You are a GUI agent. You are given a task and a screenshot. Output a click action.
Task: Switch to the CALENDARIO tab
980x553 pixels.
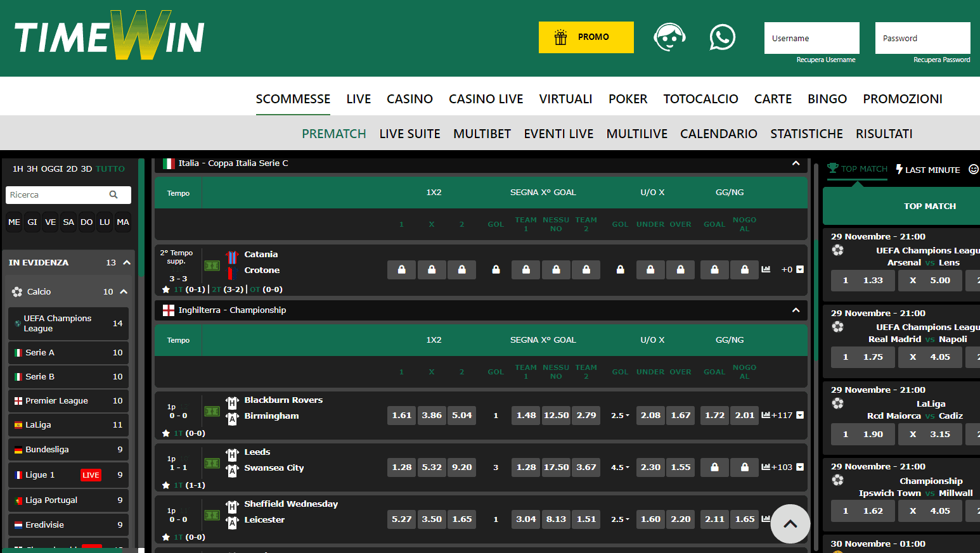tap(718, 134)
